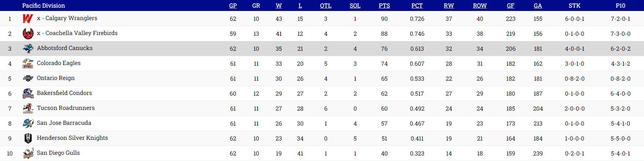Click the Tucson Roadrunners team logo
Viewport: 644px width, 161px height.
(28, 108)
